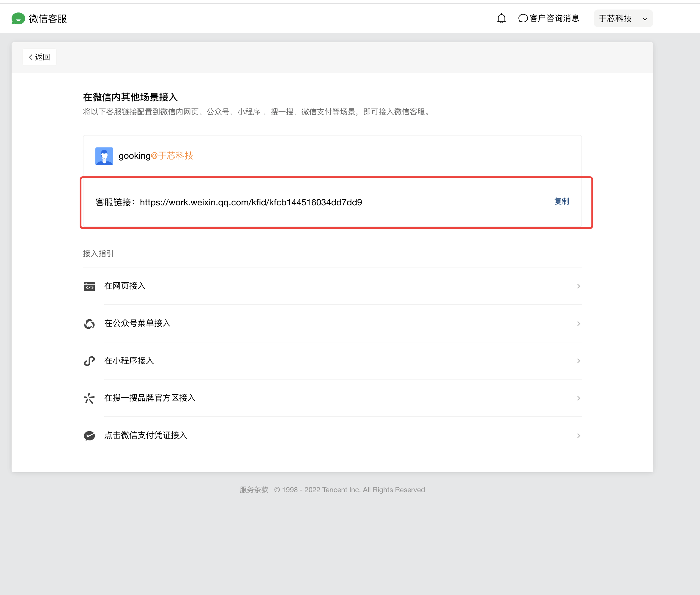
Task: Click the WeChat Pay voucher icon
Action: coord(89,436)
